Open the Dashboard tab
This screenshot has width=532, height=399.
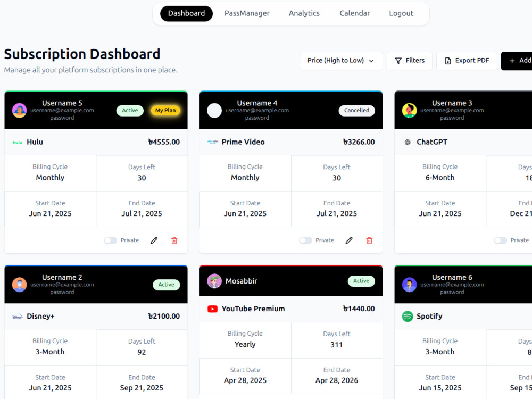186,14
